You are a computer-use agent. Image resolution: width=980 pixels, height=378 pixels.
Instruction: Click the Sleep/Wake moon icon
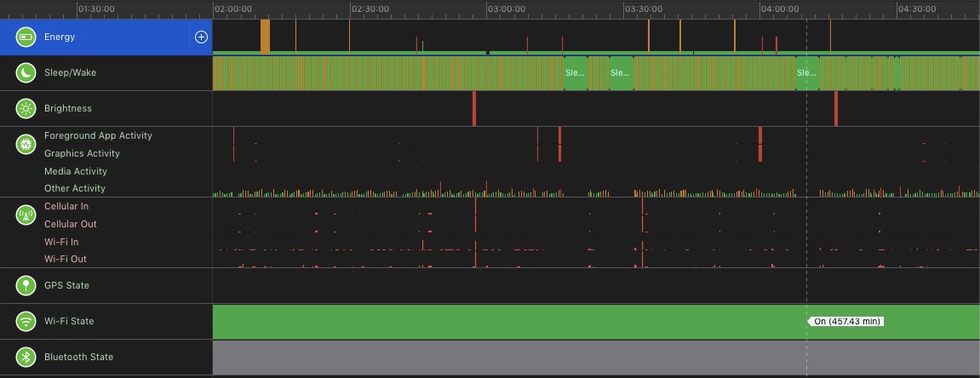(26, 73)
